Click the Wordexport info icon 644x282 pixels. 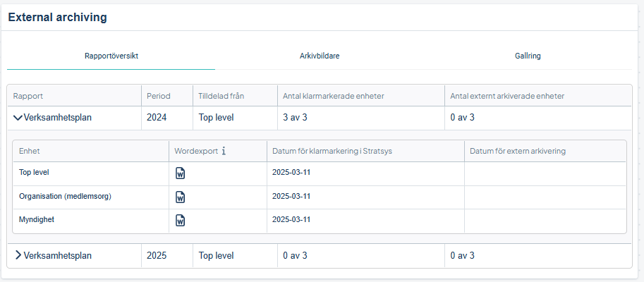pos(224,151)
